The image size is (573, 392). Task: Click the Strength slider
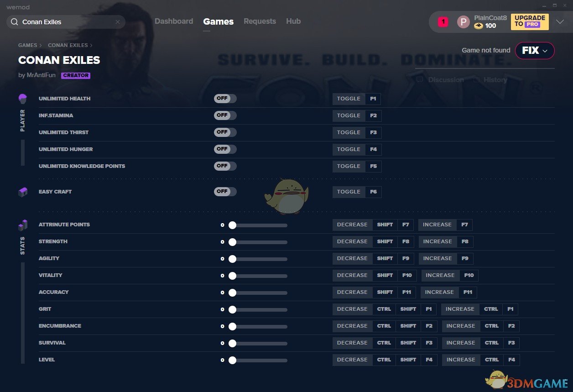coord(258,242)
